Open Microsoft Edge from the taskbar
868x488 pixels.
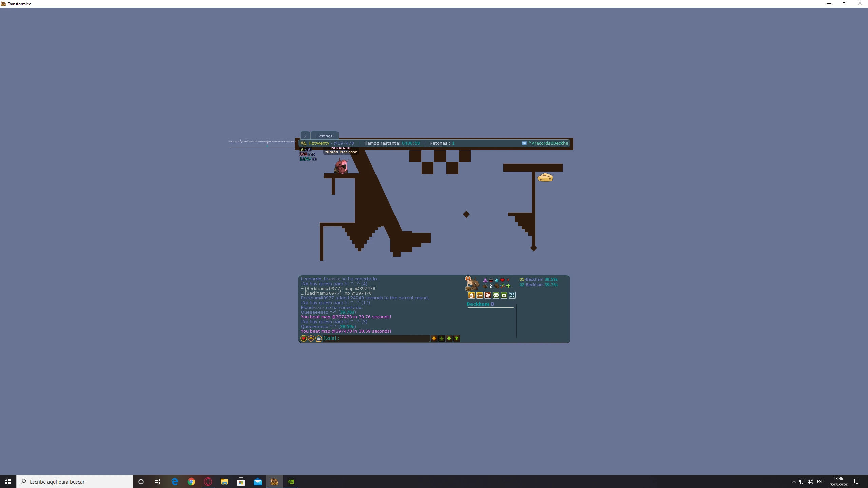175,482
